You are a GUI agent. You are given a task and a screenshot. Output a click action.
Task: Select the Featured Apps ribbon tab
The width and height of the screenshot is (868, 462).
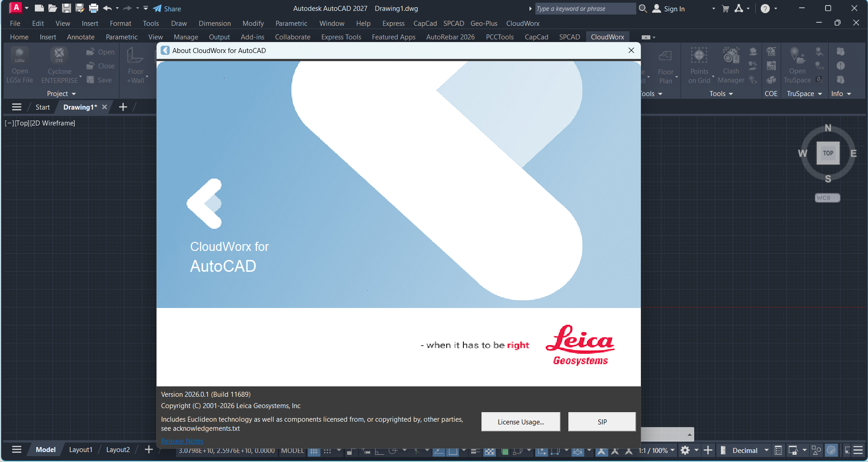[394, 37]
